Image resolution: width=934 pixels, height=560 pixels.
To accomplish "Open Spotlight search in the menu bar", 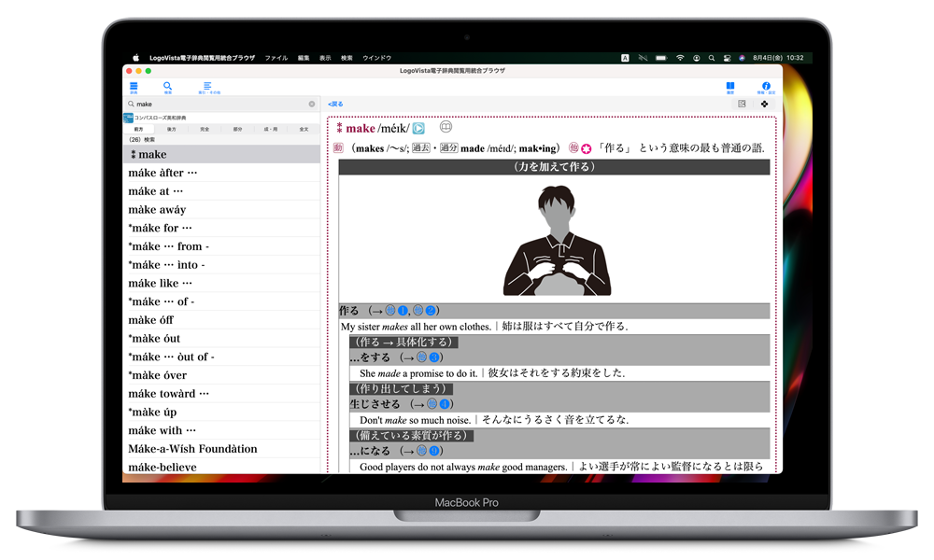I will [x=711, y=58].
